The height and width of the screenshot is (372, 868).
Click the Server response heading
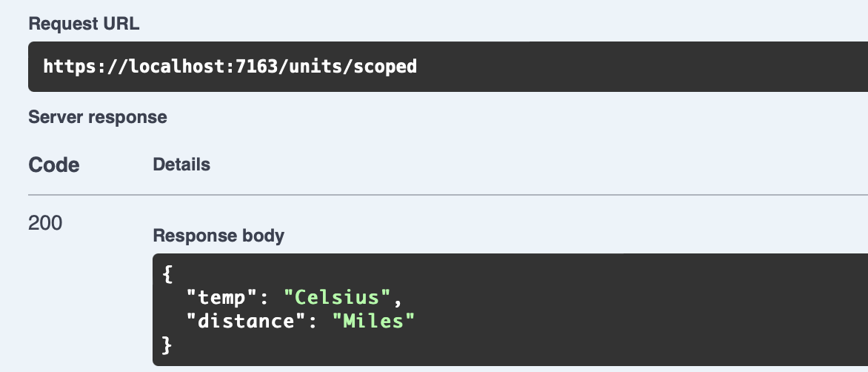tap(97, 117)
